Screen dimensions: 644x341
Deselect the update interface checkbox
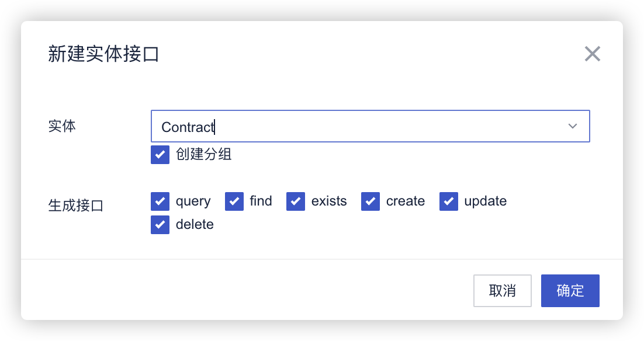(x=449, y=201)
